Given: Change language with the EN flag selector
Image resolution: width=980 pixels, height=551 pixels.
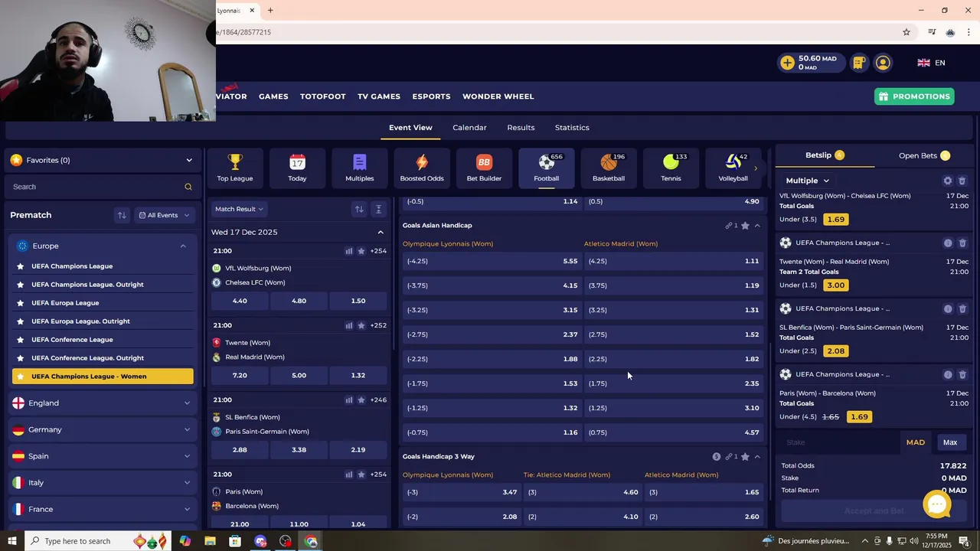Looking at the screenshot, I should point(932,63).
